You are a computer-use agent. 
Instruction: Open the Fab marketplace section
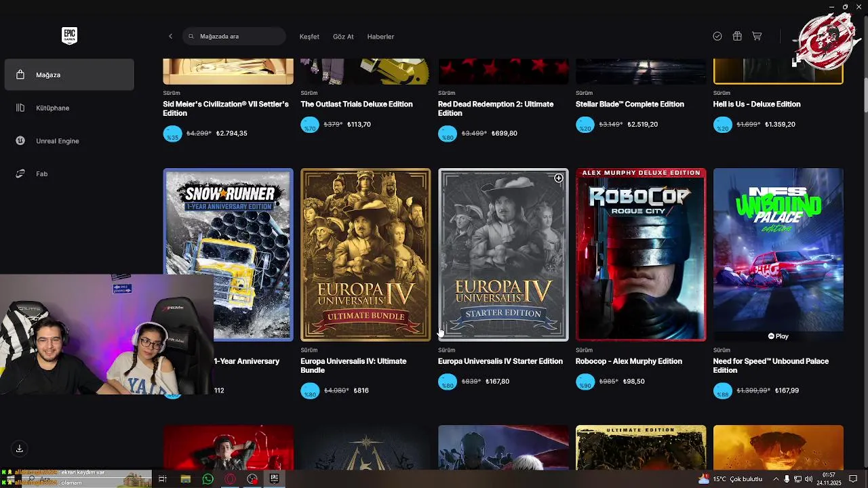(69, 174)
